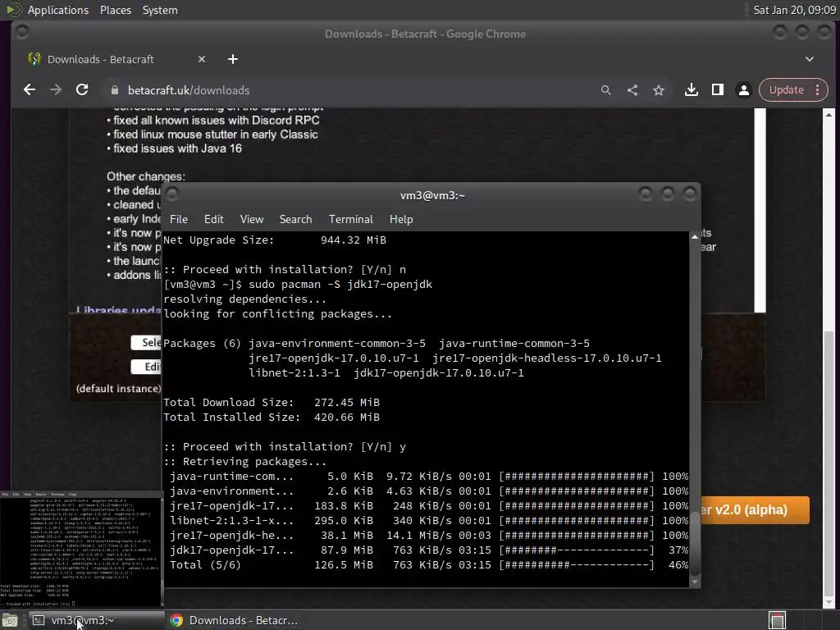The height and width of the screenshot is (630, 840).
Task: Click the jdk17-openjdk download progress bar
Action: (x=577, y=550)
